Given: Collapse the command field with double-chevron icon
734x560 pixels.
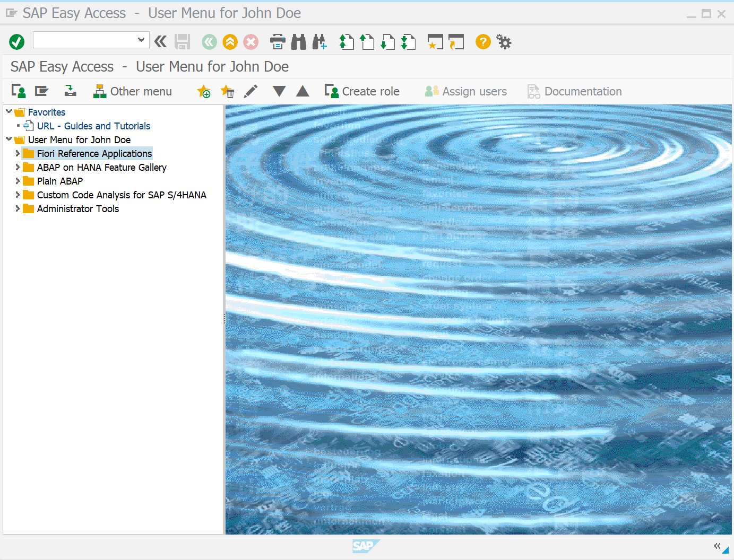Looking at the screenshot, I should (160, 41).
